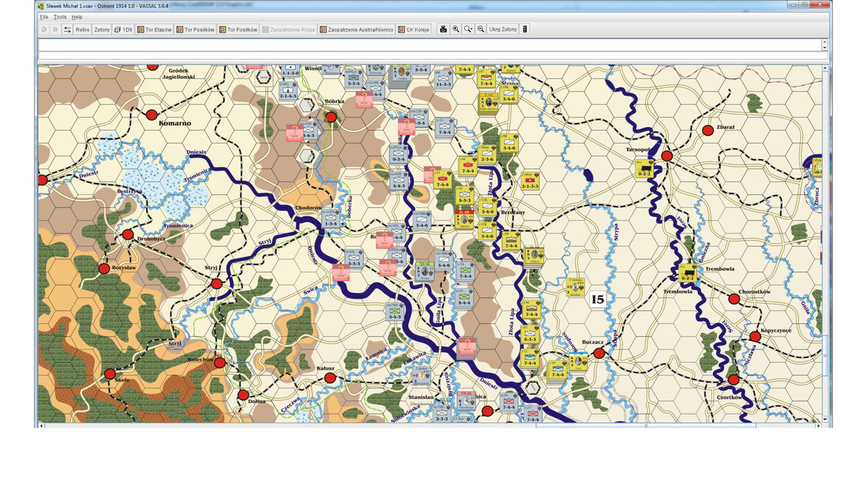Click the Bolechów red town dot
The width and height of the screenshot is (868, 483).
(x=220, y=362)
